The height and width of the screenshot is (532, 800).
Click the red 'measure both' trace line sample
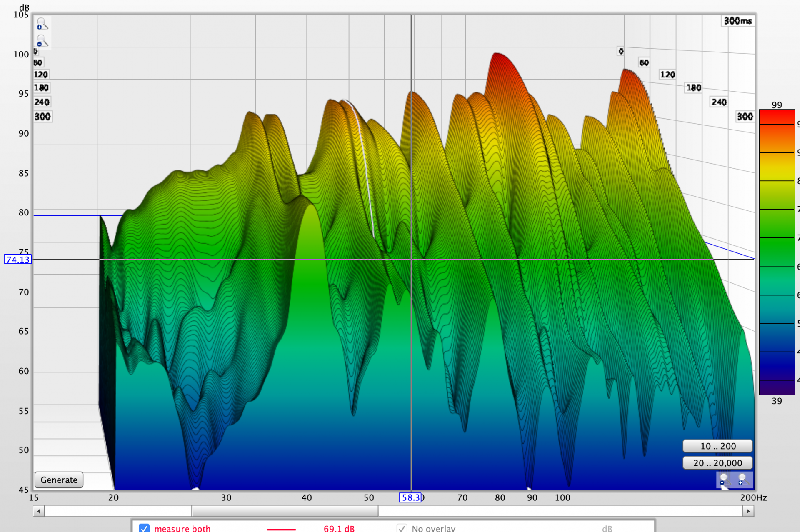coord(281,529)
